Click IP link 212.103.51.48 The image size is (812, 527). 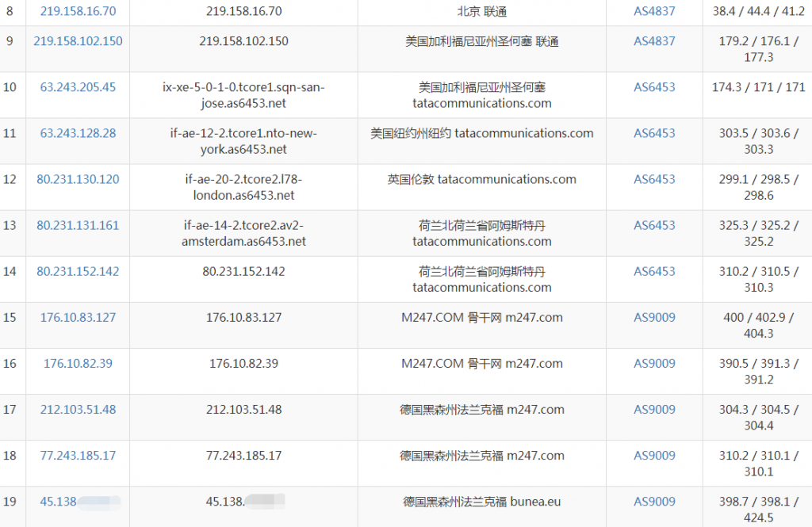78,409
